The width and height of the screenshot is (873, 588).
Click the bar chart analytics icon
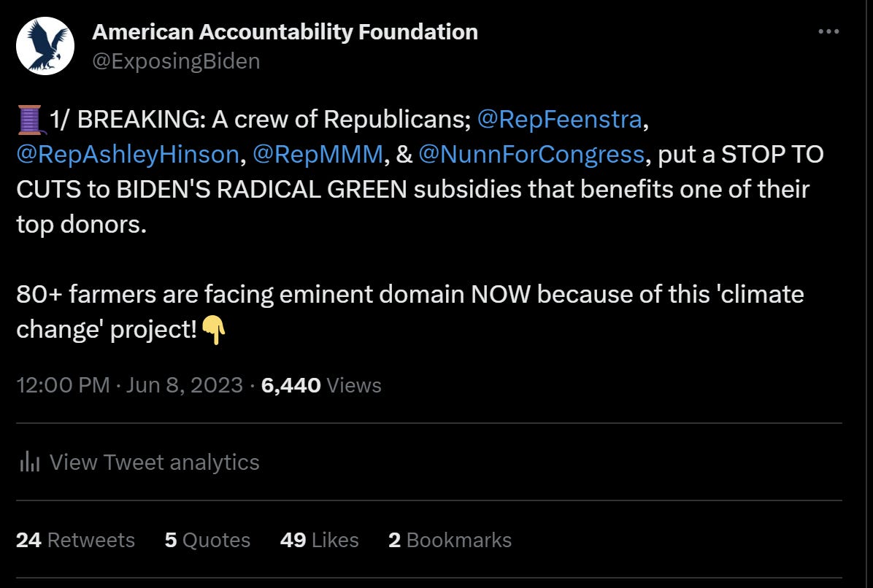point(29,462)
